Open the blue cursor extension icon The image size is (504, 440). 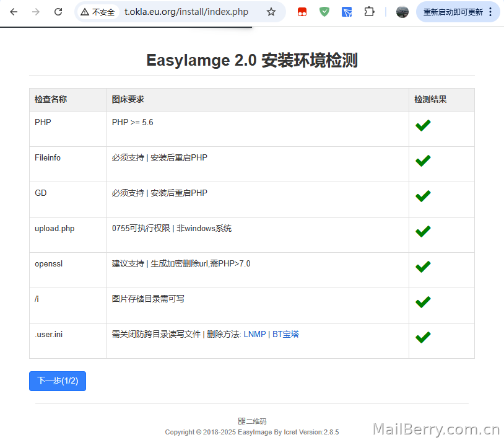347,12
